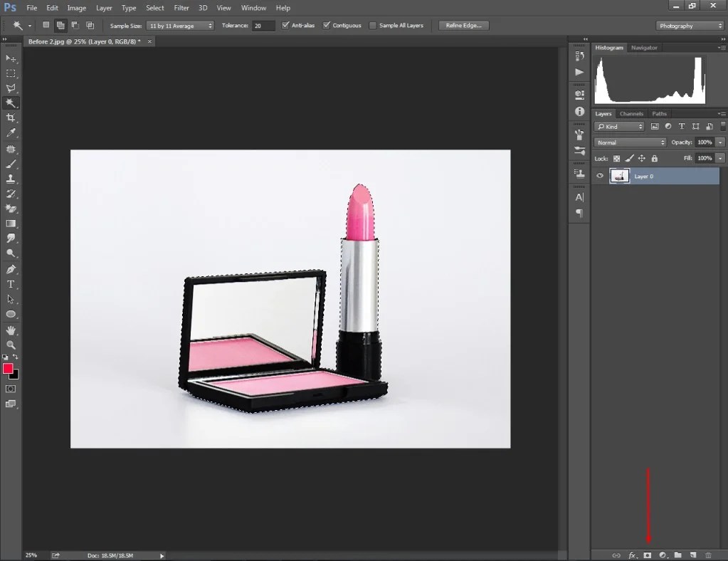Select the Smudge tool
This screenshot has height=561, width=728.
[x=11, y=238]
